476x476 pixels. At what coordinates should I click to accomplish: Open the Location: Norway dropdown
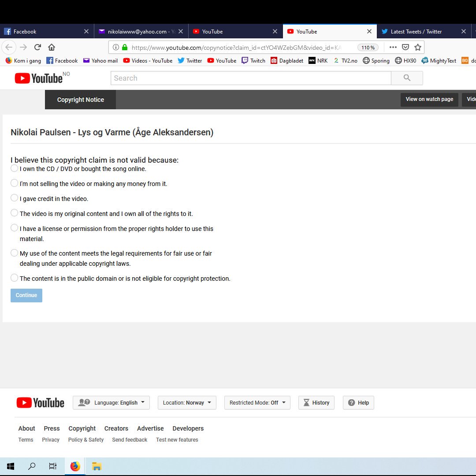pyautogui.click(x=187, y=403)
